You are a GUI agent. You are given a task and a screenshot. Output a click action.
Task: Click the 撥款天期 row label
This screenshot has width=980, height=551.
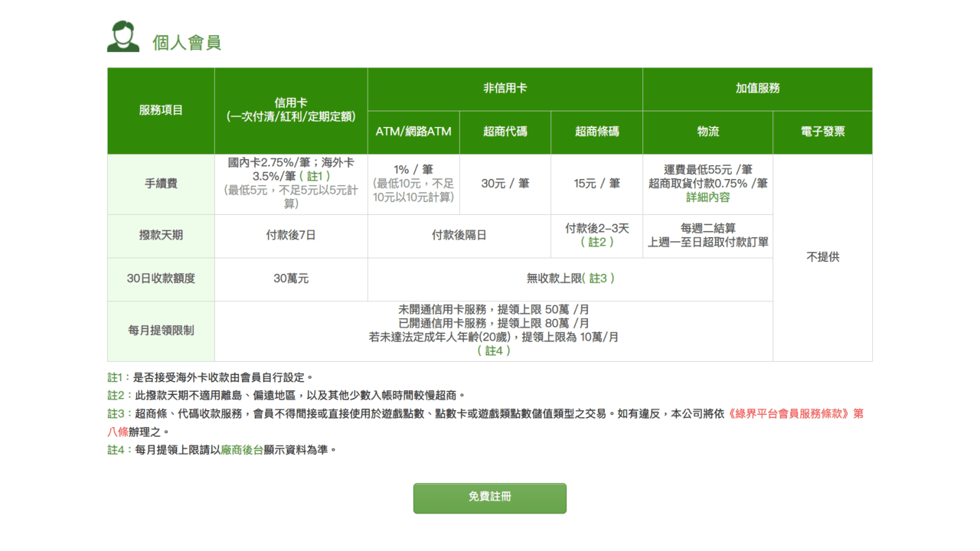160,236
